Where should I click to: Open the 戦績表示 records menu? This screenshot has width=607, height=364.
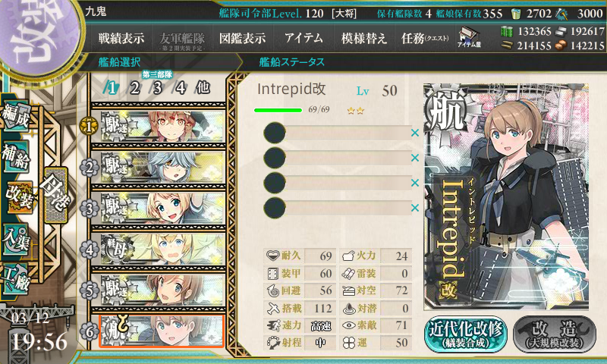tap(121, 38)
